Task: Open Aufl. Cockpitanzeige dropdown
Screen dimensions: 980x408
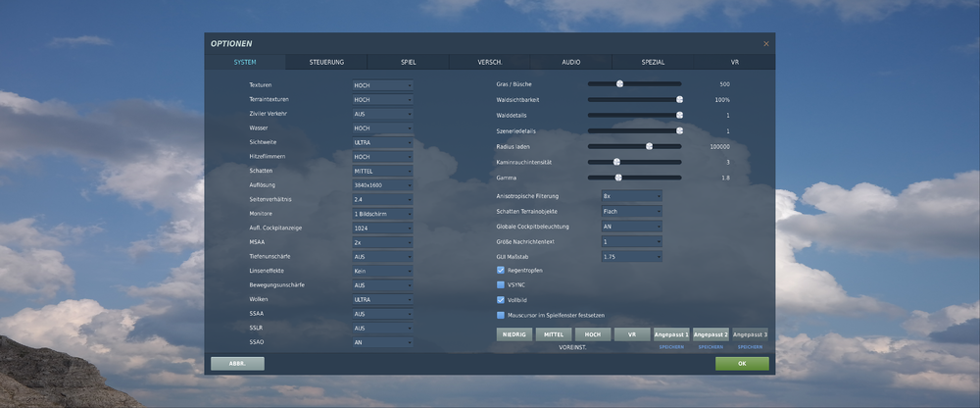Action: pos(382,229)
